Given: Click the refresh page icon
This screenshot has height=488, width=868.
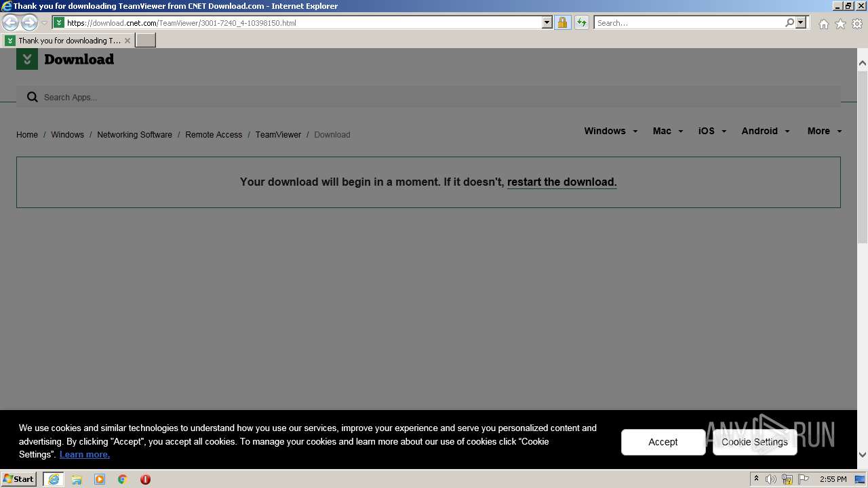Looking at the screenshot, I should (581, 22).
